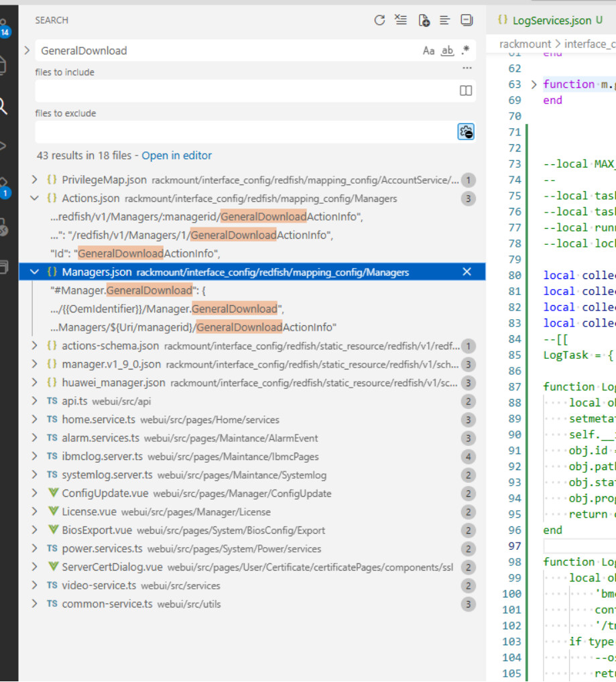Enable Match Whole Word

[x=447, y=50]
